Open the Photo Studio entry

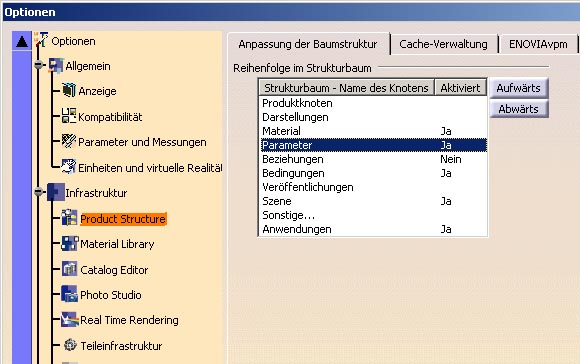coord(111,295)
